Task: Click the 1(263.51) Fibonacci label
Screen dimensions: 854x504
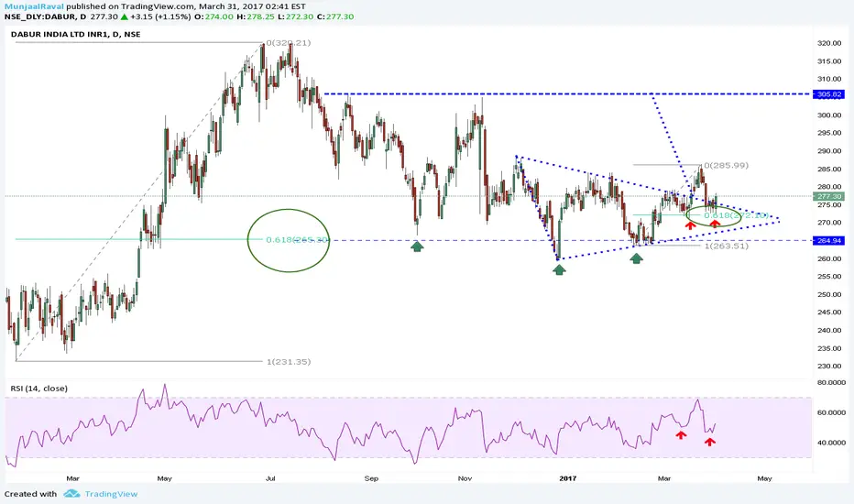Action: pyautogui.click(x=726, y=246)
